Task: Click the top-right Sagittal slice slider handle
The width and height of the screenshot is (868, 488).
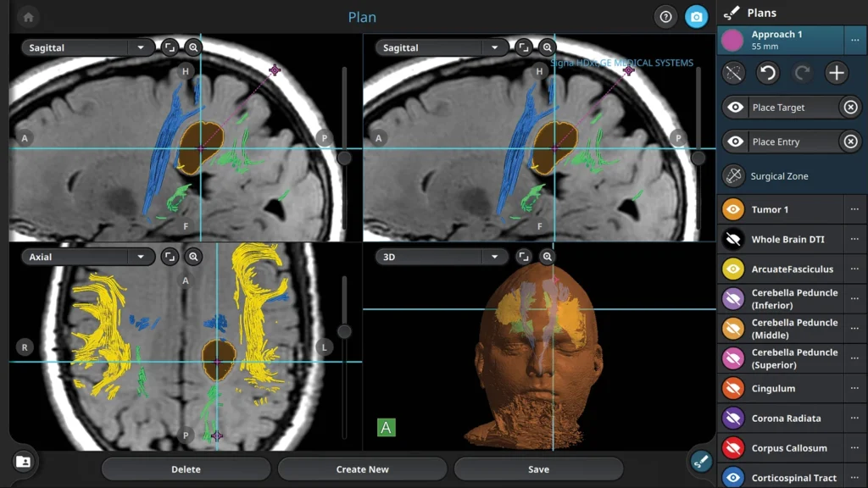Action: click(x=698, y=158)
